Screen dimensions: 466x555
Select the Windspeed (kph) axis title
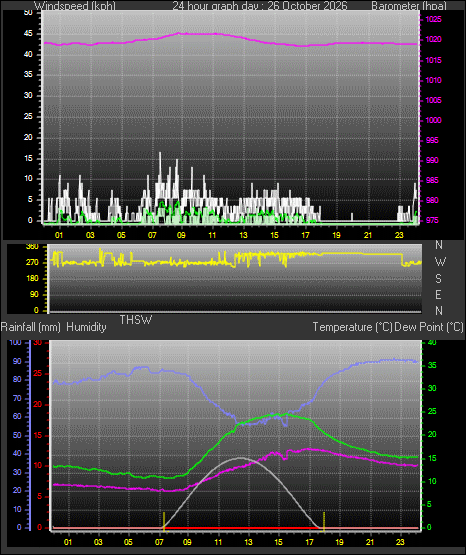click(x=75, y=6)
